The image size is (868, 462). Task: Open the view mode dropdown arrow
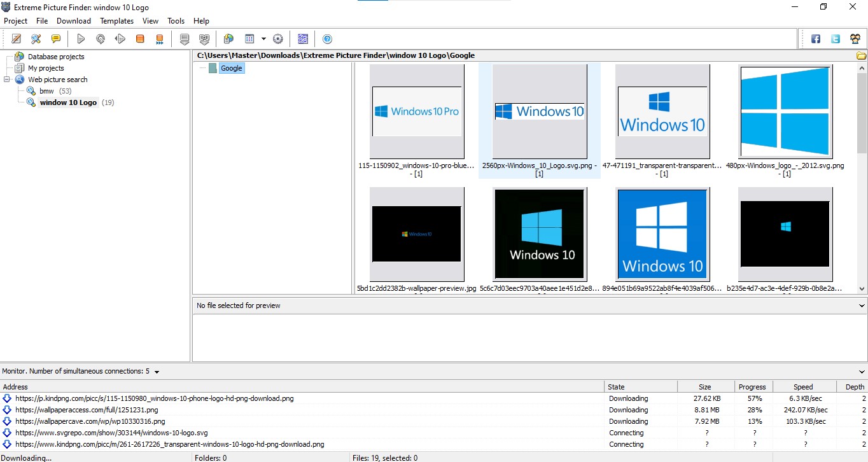(x=263, y=39)
